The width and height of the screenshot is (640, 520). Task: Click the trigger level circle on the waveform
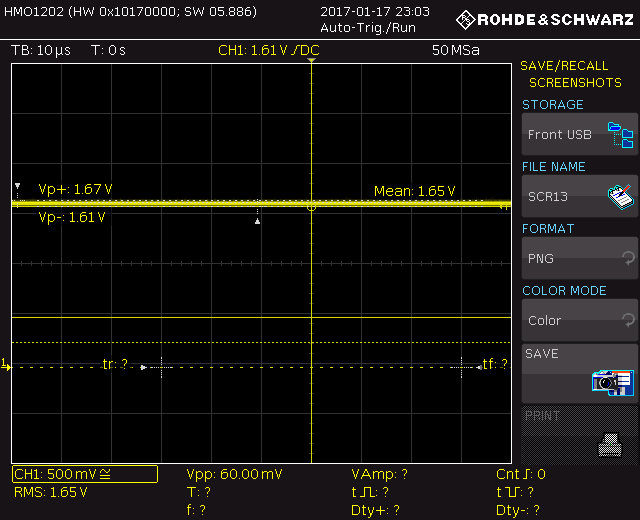(311, 207)
